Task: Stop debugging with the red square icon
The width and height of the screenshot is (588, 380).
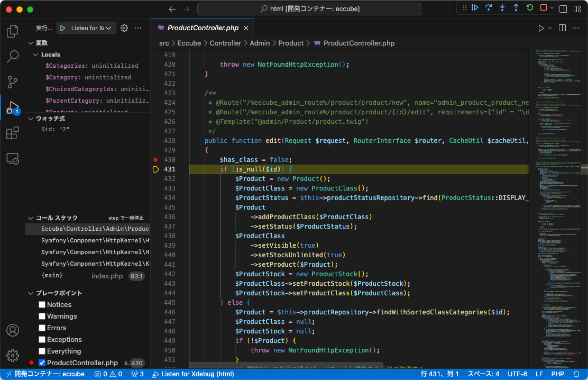Action: pyautogui.click(x=543, y=7)
